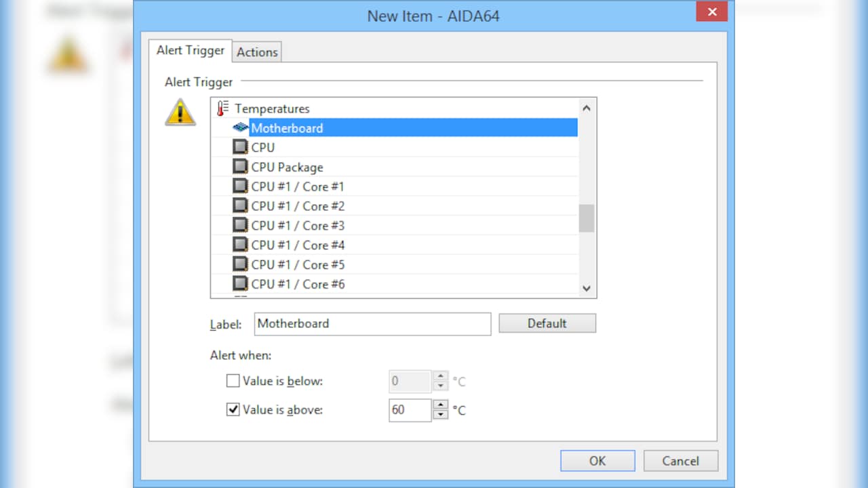This screenshot has width=868, height=488.
Task: Click the chip icon for Core #3
Action: [240, 225]
